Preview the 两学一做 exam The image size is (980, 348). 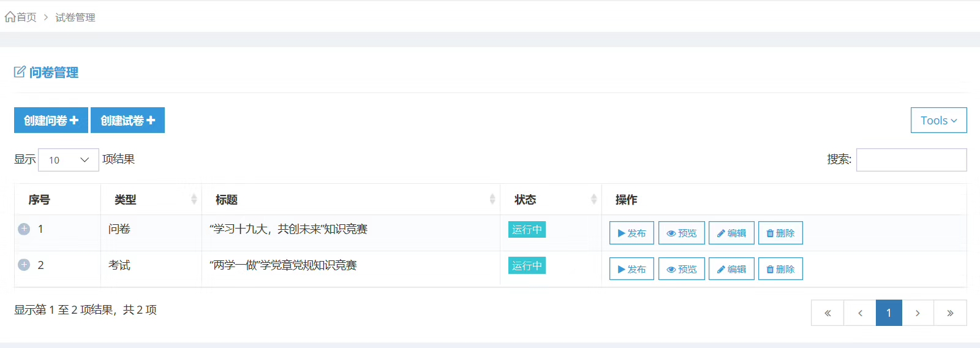pos(681,269)
